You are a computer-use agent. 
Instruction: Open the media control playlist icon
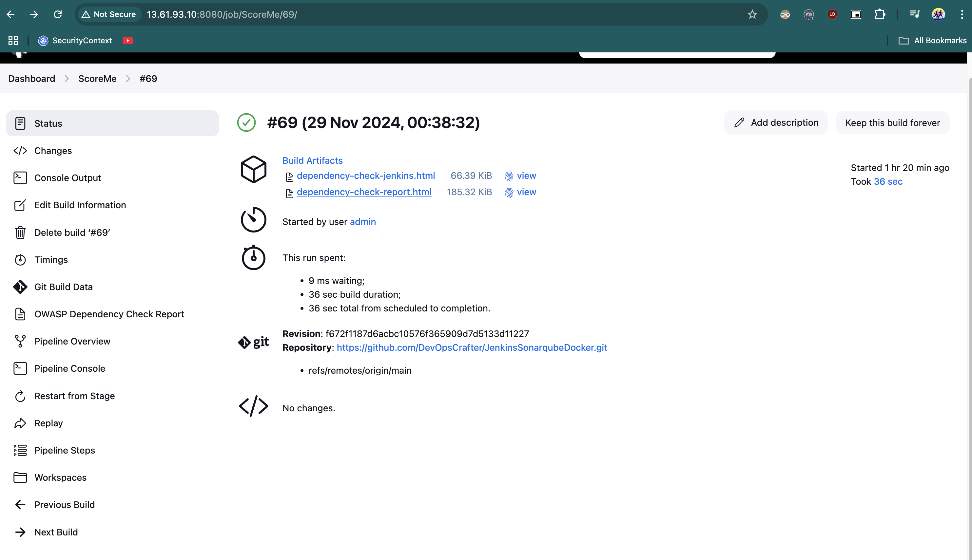coord(915,15)
